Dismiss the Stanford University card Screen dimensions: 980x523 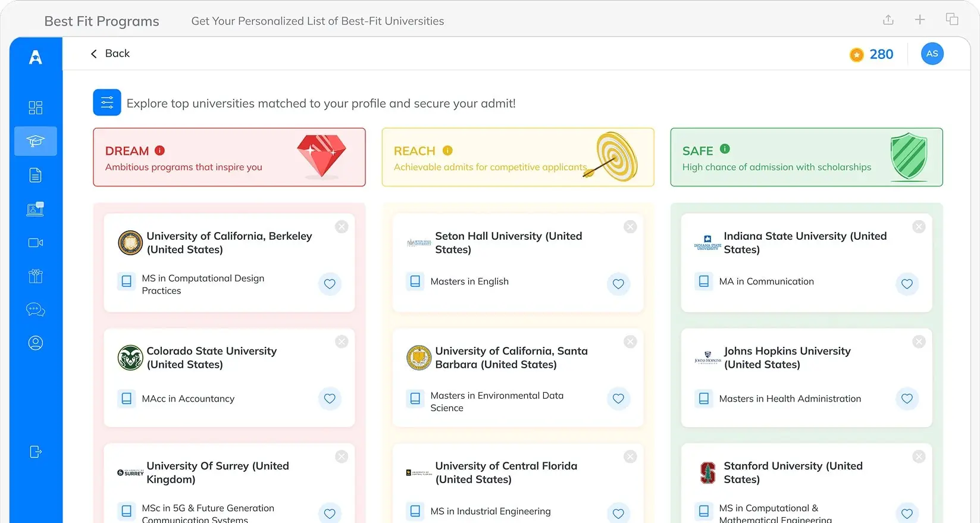(x=919, y=456)
